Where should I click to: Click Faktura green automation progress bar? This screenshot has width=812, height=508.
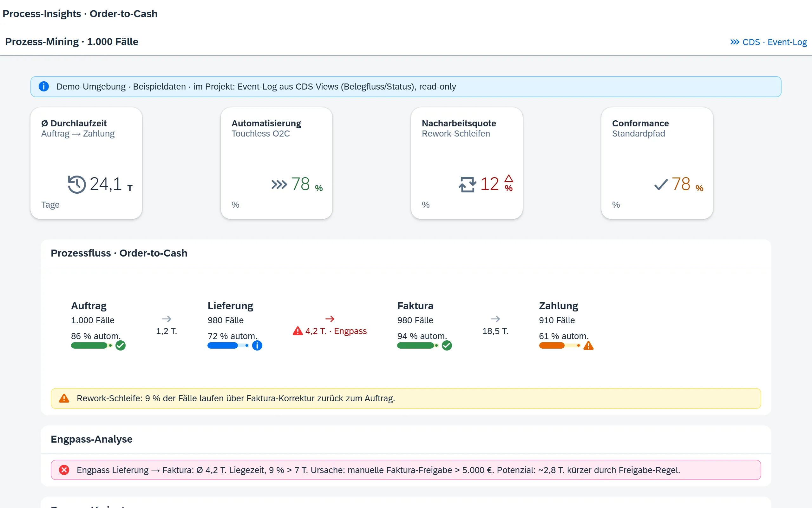pos(418,345)
